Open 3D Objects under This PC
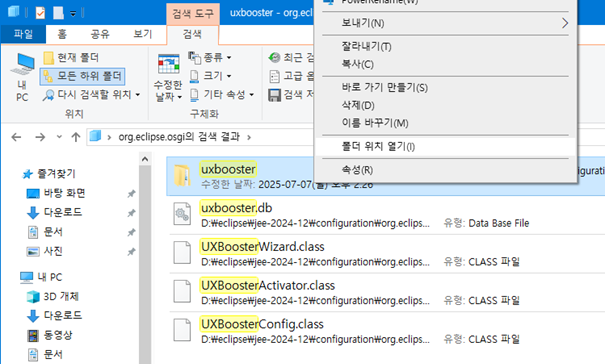 click(52, 296)
